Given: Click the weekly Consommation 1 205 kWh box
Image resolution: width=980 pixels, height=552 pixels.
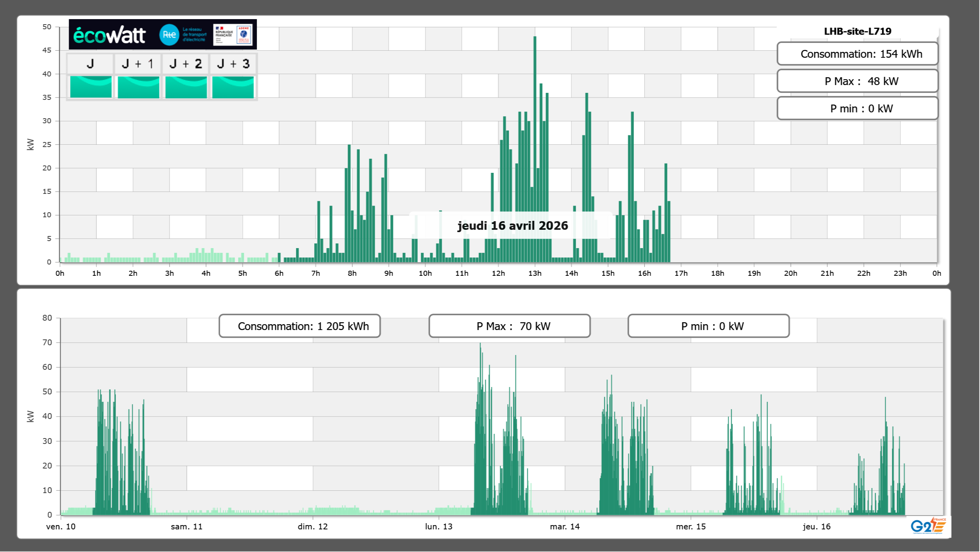Looking at the screenshot, I should tap(299, 326).
